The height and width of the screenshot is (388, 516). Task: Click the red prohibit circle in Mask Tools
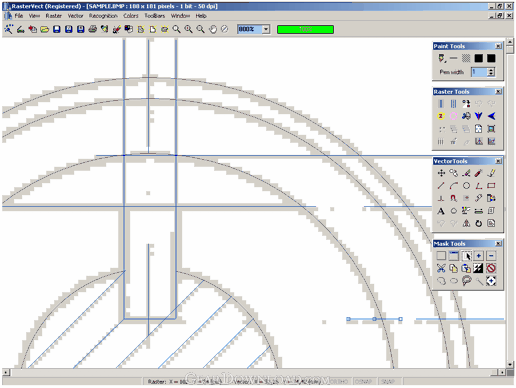click(x=491, y=268)
